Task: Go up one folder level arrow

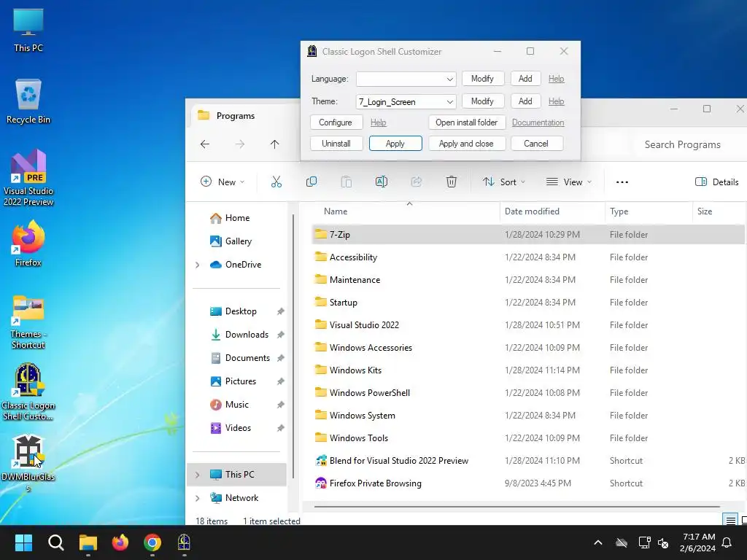Action: 274,144
